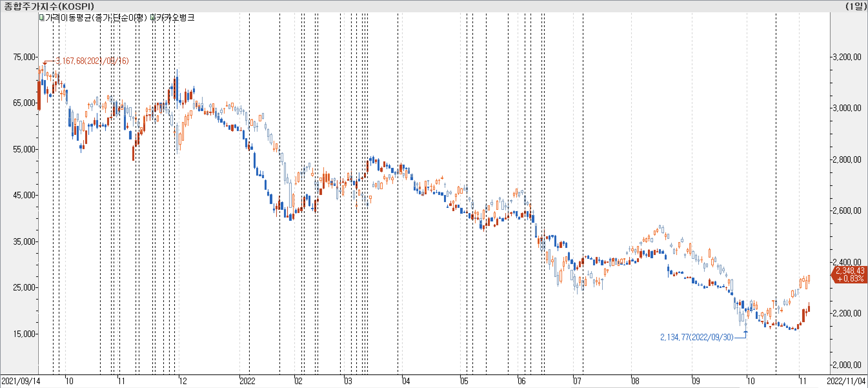Click the 3,200.00 label on right index axis
The height and width of the screenshot is (388, 868).
[x=846, y=56]
